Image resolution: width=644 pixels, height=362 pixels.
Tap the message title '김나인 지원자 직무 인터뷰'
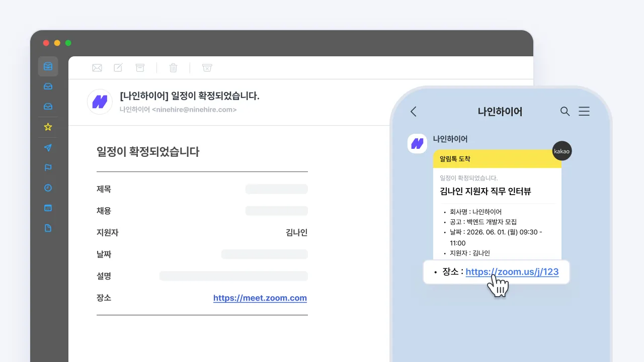tap(486, 191)
